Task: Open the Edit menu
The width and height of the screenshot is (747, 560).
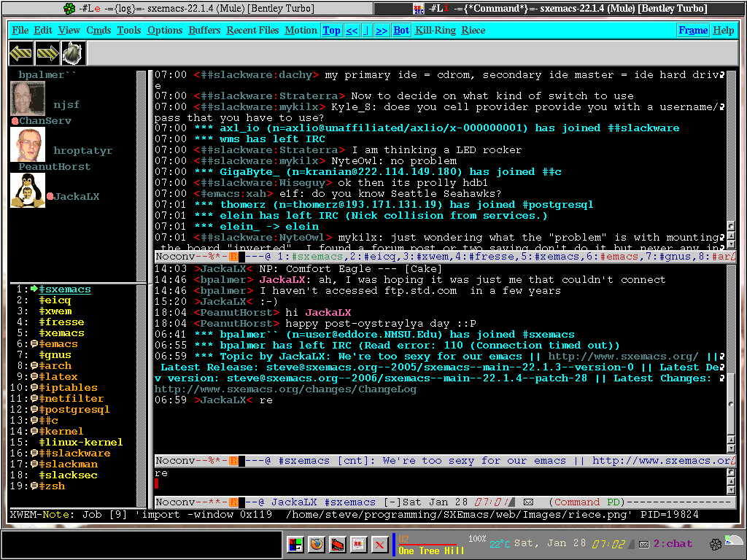Action: (x=43, y=31)
